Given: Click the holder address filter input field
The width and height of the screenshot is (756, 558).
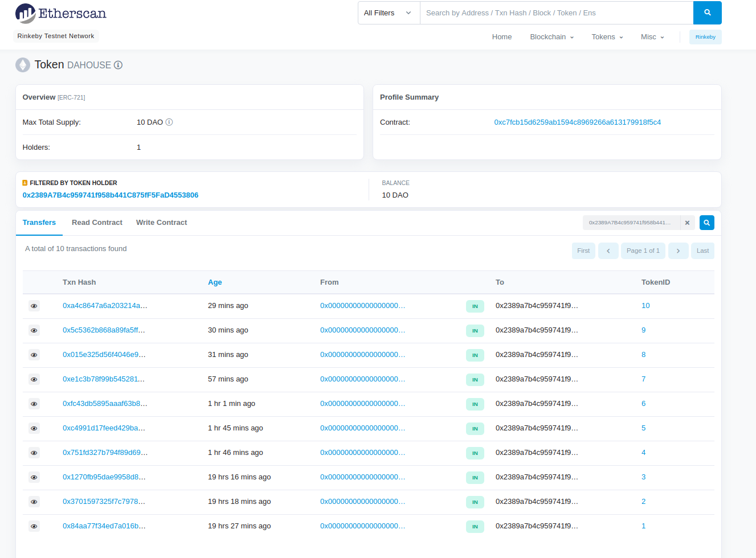Looking at the screenshot, I should point(631,223).
